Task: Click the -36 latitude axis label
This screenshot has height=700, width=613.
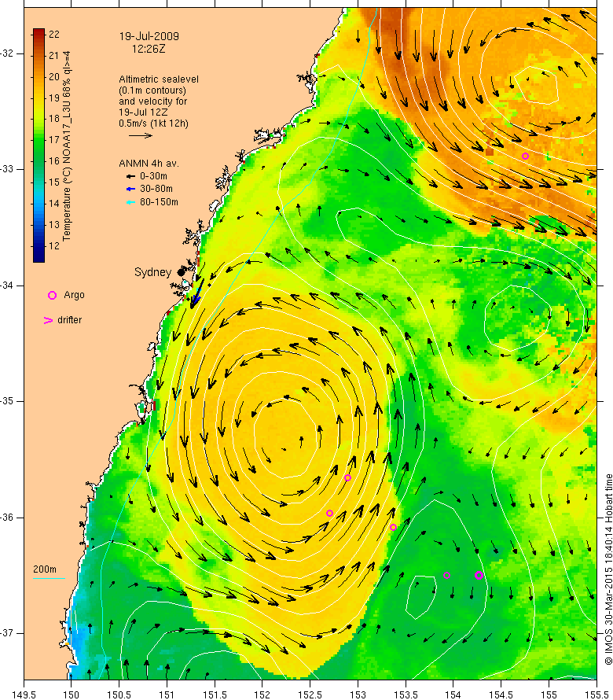Action: tap(7, 518)
